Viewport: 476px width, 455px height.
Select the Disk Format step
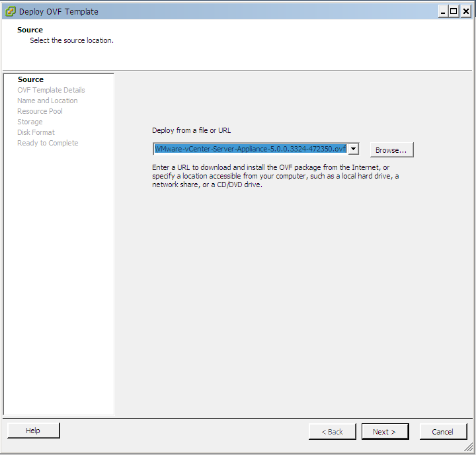click(36, 132)
